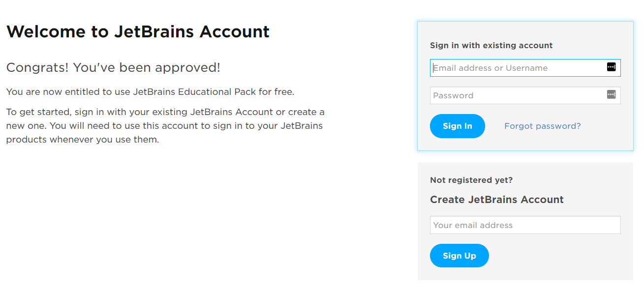644x290 pixels.
Task: Open the Forgot password? link
Action: [x=542, y=126]
